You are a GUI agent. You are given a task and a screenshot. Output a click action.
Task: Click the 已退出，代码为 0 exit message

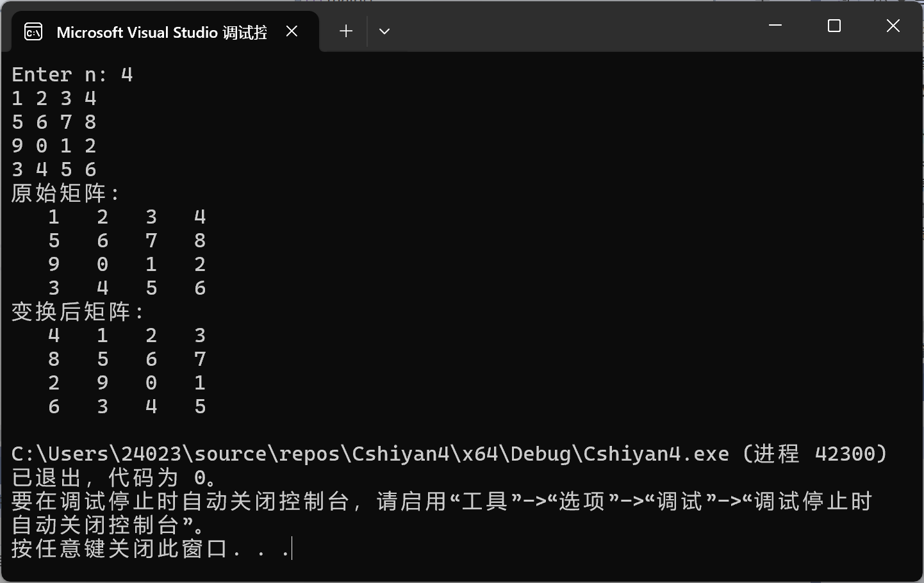pyautogui.click(x=116, y=477)
